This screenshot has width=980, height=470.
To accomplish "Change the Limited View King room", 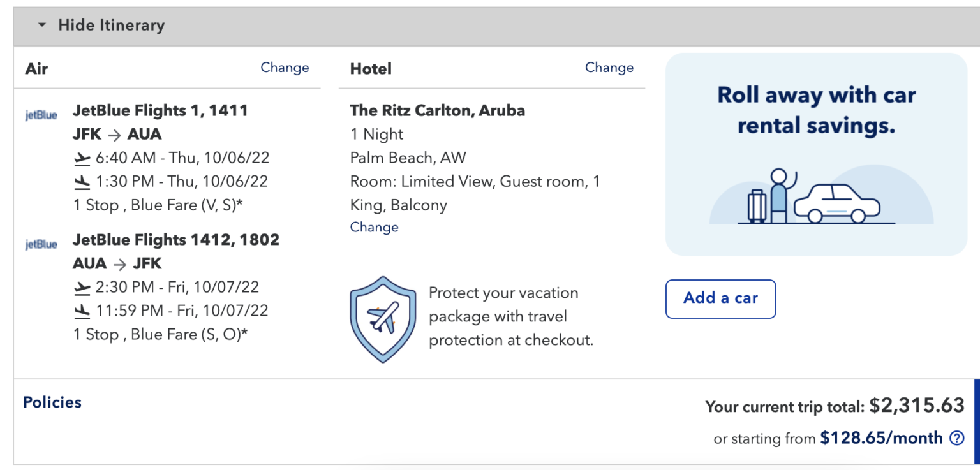I will pos(374,226).
